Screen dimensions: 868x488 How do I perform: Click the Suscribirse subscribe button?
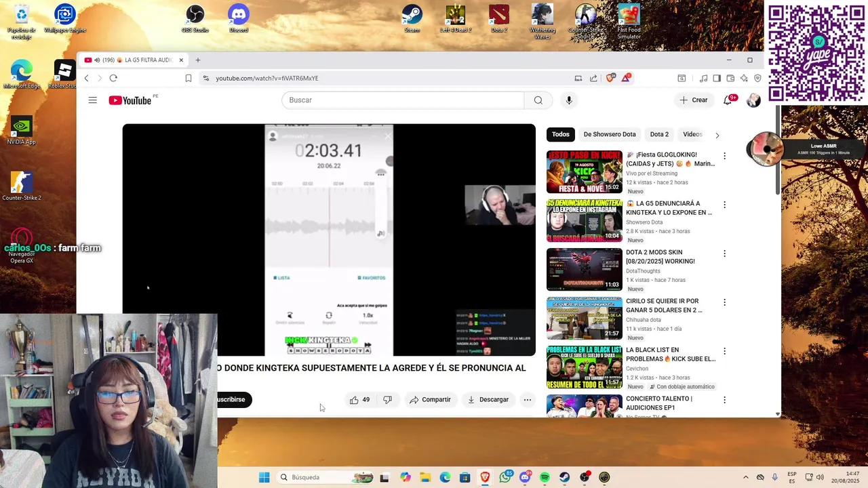(234, 400)
